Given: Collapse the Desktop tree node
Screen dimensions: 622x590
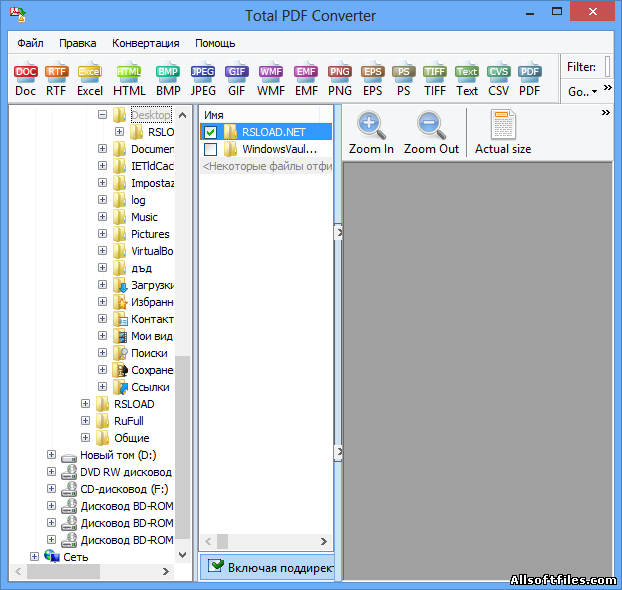Looking at the screenshot, I should (x=102, y=115).
